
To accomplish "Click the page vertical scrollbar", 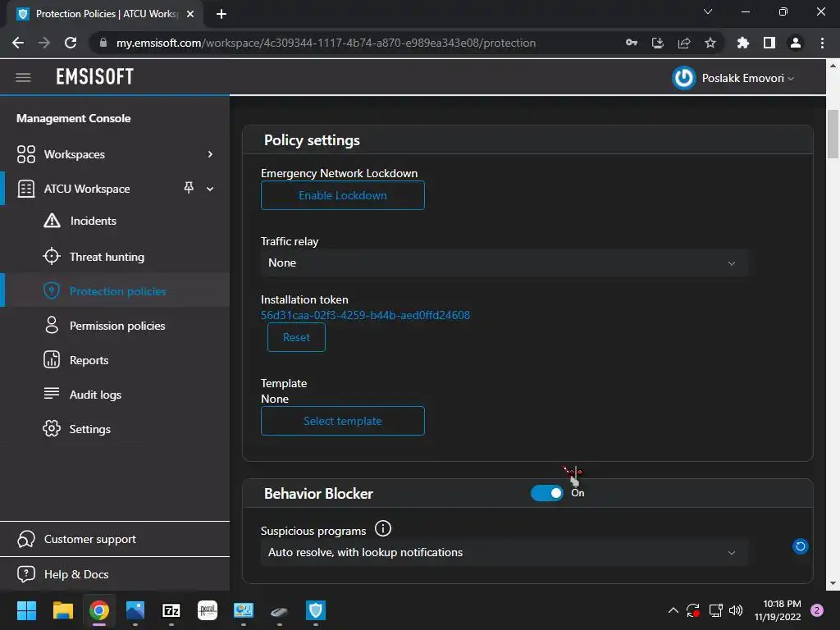I will point(833,134).
